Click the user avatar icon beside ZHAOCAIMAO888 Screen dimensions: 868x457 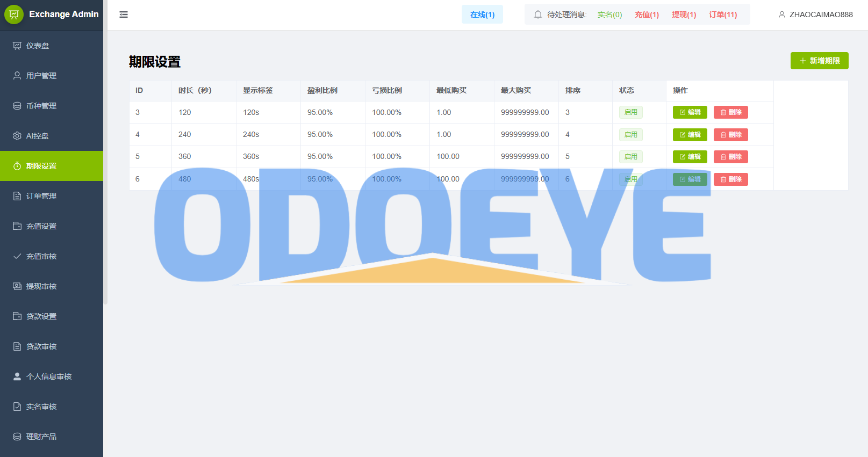pos(782,14)
